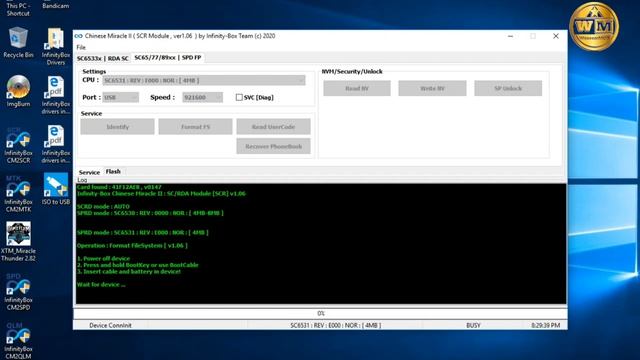The height and width of the screenshot is (360, 640).
Task: Open the Recycle Bin desktop icon
Action: (x=18, y=42)
